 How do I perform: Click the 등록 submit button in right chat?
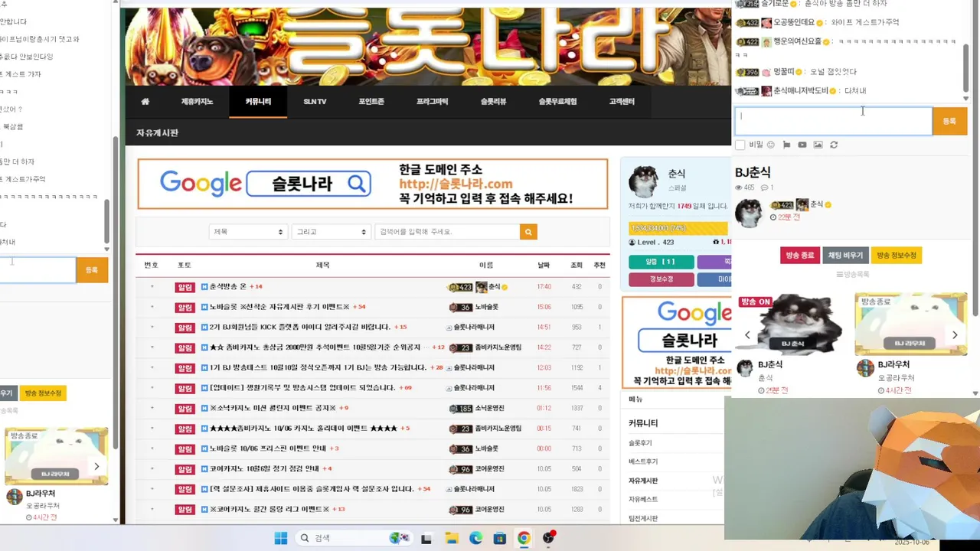[949, 121]
